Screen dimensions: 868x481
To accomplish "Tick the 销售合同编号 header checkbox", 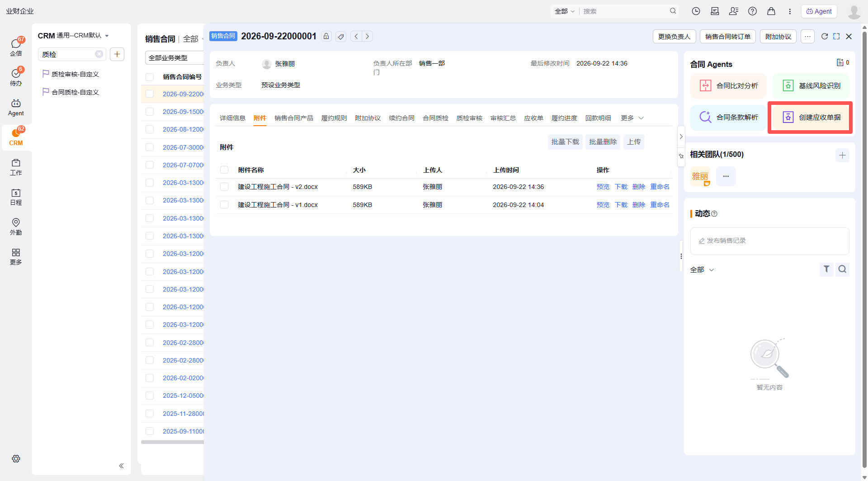I will click(x=150, y=77).
